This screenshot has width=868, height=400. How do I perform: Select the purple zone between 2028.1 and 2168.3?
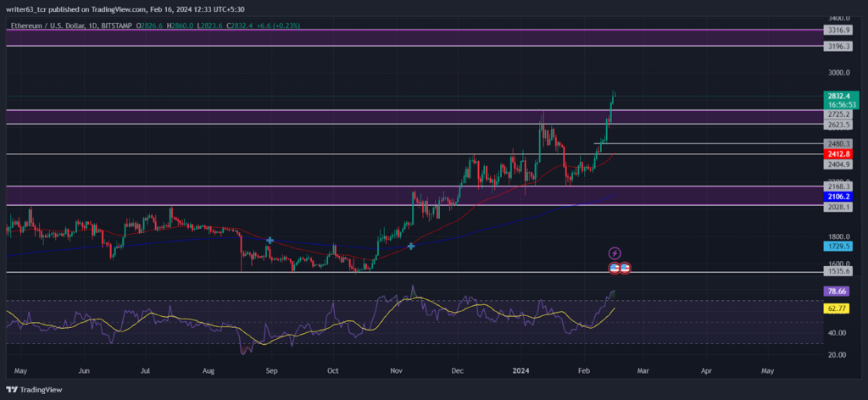click(413, 196)
